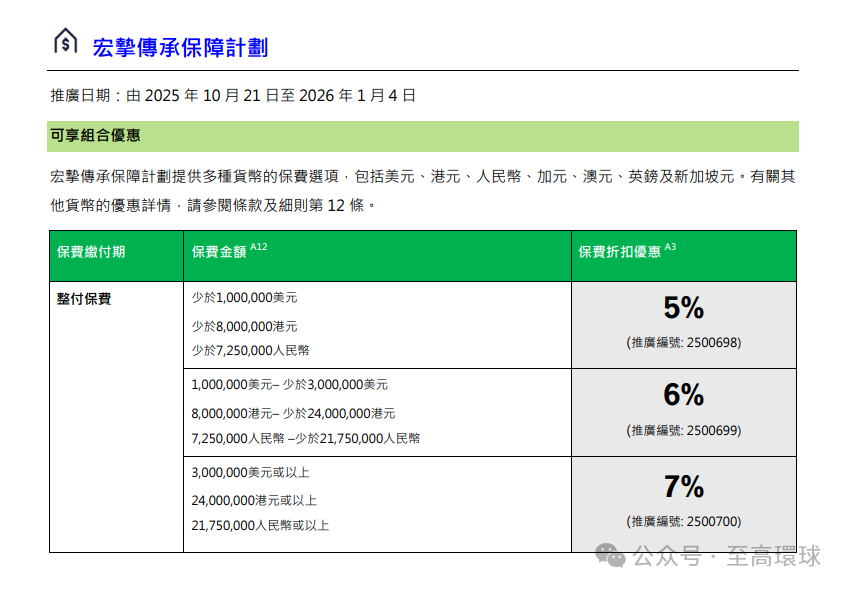Click the house with dollar sign icon
The image size is (848, 590).
65,42
